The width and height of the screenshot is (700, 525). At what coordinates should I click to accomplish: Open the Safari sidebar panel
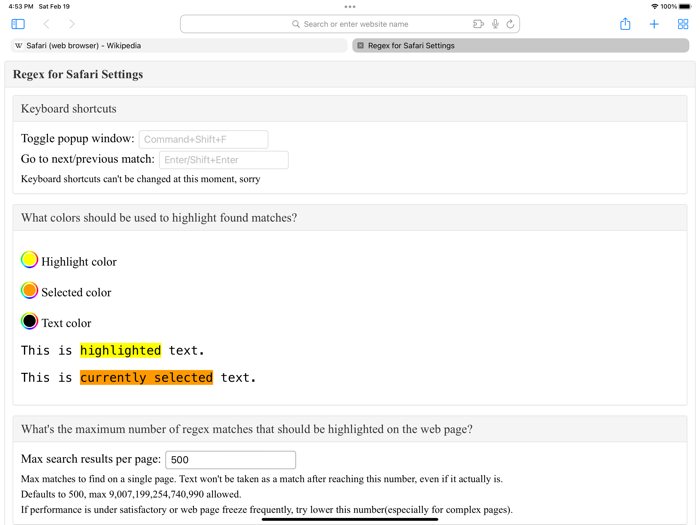[x=18, y=24]
